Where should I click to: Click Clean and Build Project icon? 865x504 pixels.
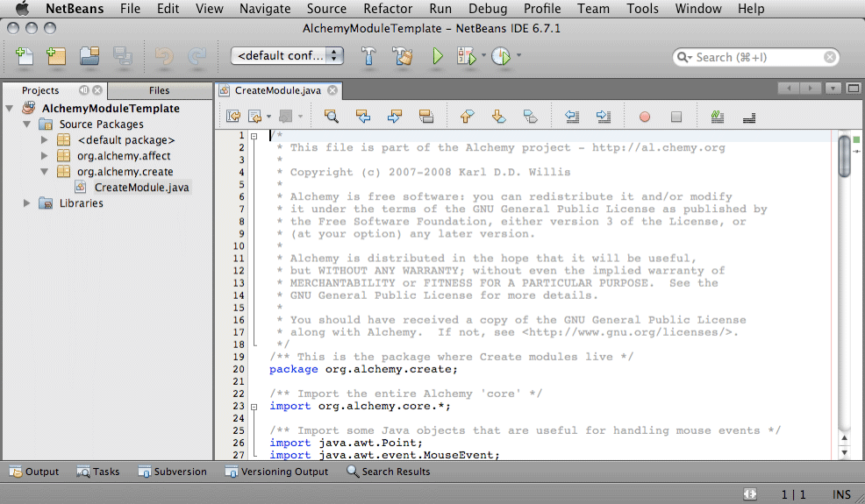[x=402, y=56]
